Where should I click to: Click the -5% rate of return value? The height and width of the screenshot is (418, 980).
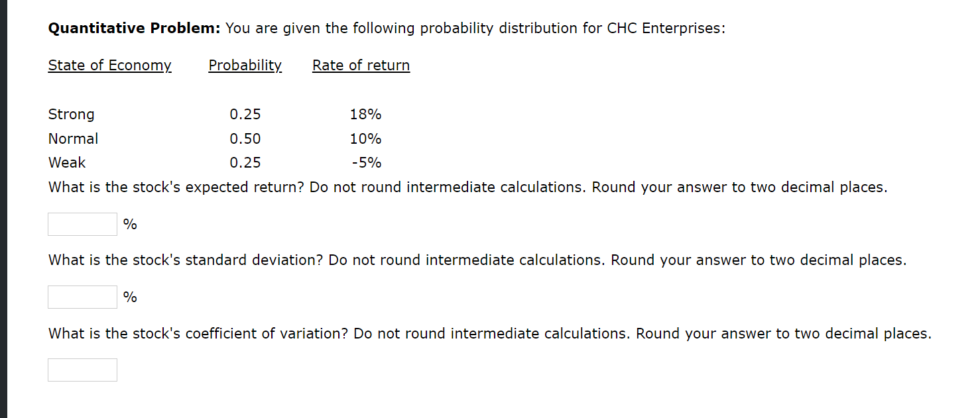[365, 162]
